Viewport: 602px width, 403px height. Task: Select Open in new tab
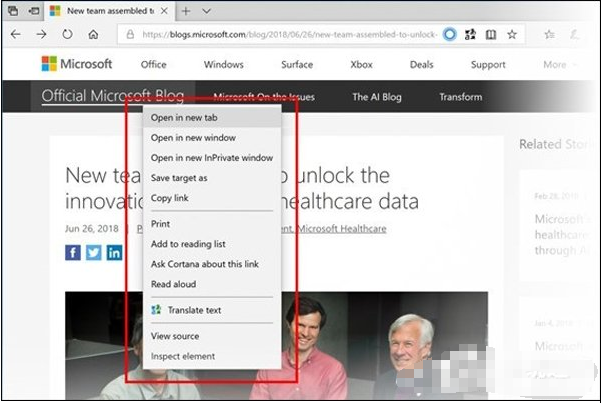pyautogui.click(x=212, y=117)
